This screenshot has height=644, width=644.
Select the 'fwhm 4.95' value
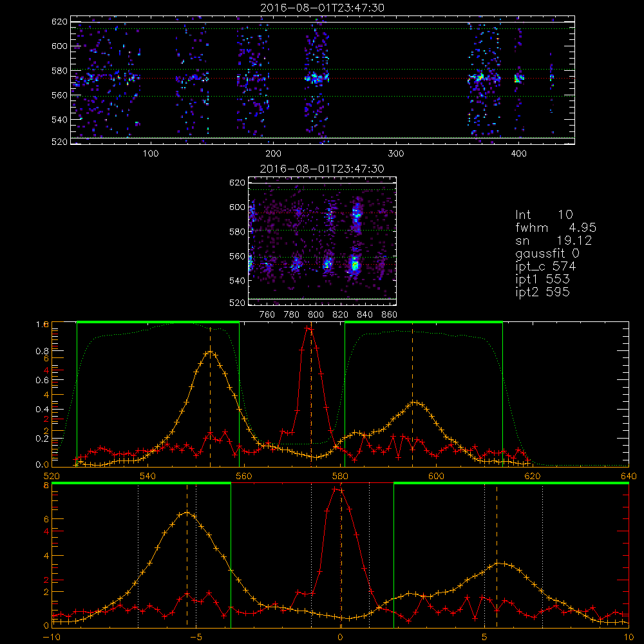(556, 227)
